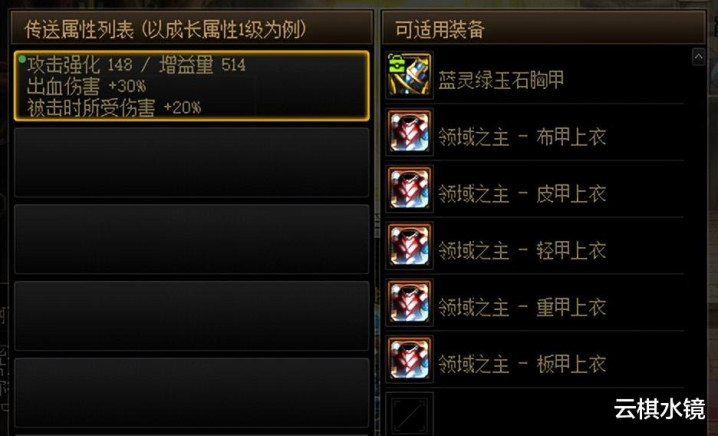Click the empty equipment slot icon
The image size is (718, 436).
click(x=409, y=414)
